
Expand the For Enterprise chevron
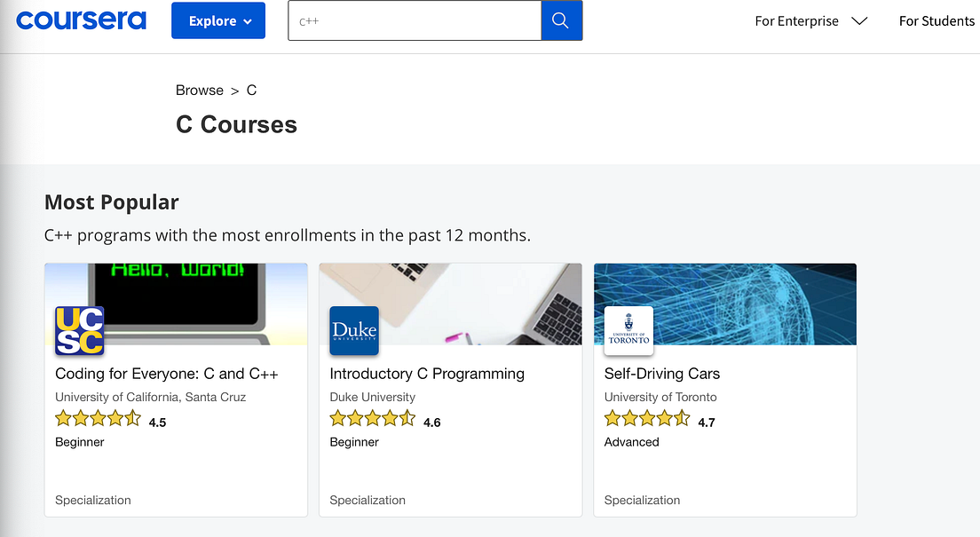click(x=859, y=21)
